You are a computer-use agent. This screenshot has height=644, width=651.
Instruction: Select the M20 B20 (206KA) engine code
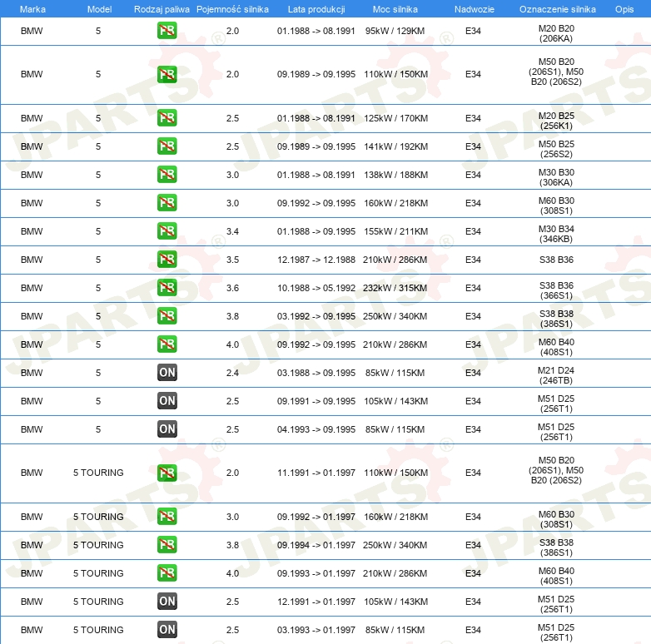556,33
